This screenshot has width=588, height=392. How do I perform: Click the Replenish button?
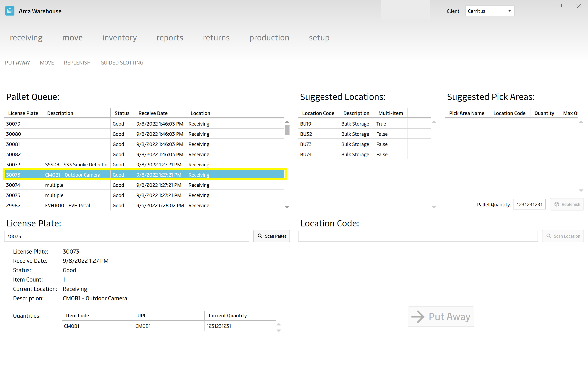click(x=567, y=204)
